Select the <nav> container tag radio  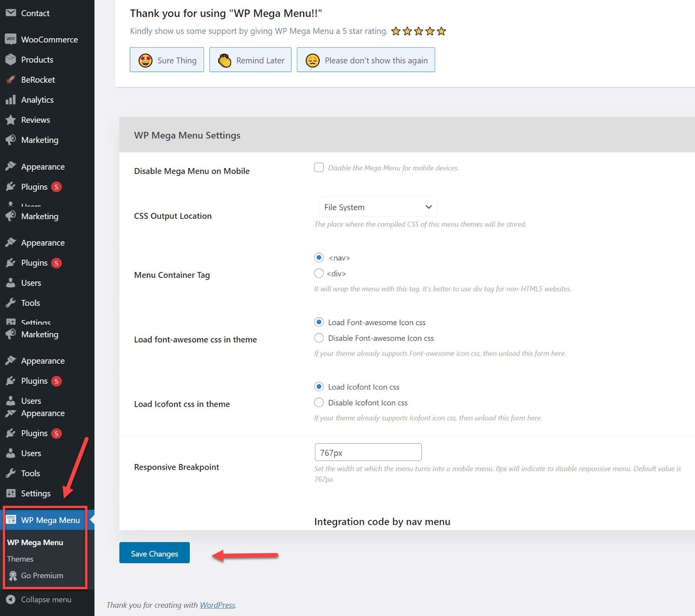[x=319, y=257]
